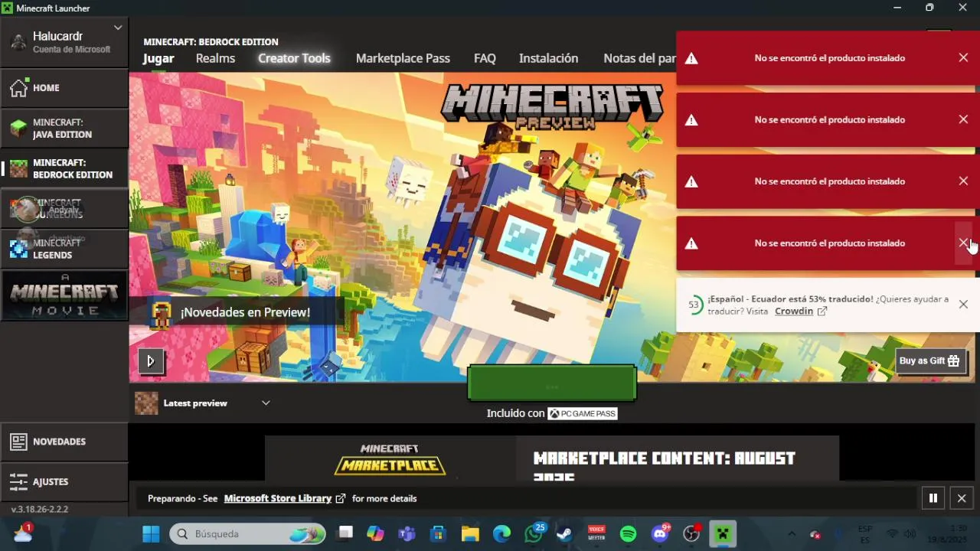Switch to the Jugar tab
Viewport: 980px width, 551px height.
pyautogui.click(x=158, y=58)
